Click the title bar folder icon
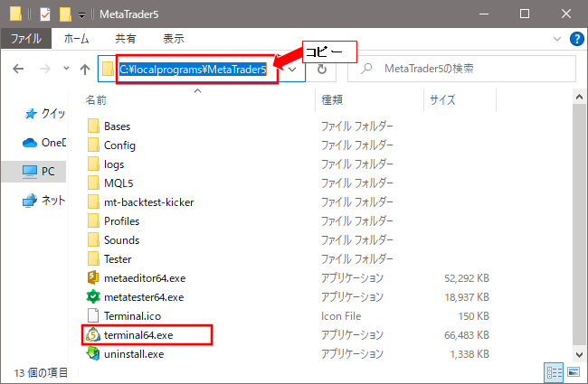 click(15, 14)
